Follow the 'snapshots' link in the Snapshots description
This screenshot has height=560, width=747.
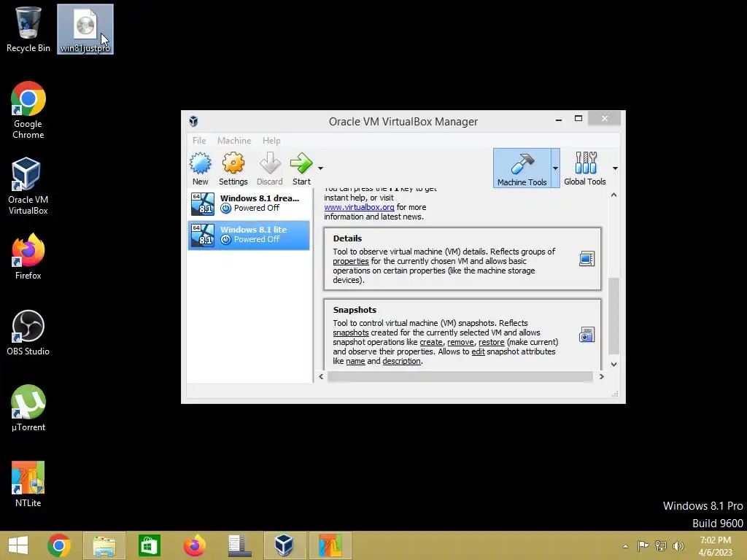coord(351,332)
